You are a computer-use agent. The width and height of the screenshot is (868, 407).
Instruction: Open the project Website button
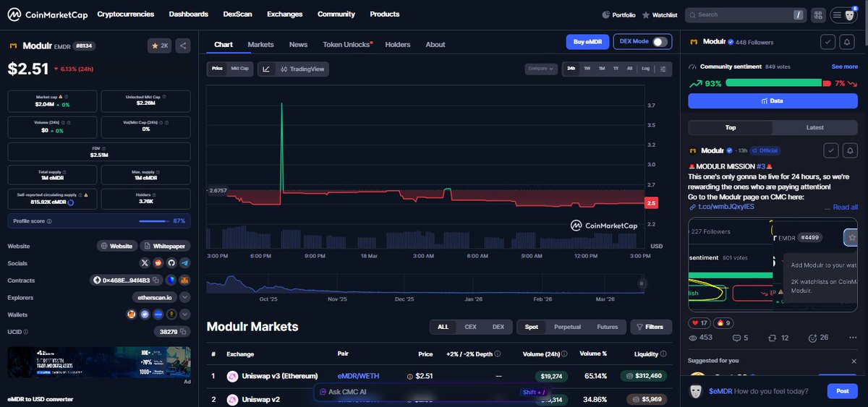[117, 246]
